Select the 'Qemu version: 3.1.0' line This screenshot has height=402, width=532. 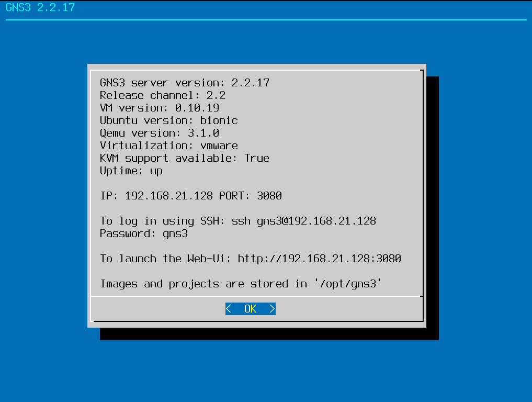click(x=160, y=133)
